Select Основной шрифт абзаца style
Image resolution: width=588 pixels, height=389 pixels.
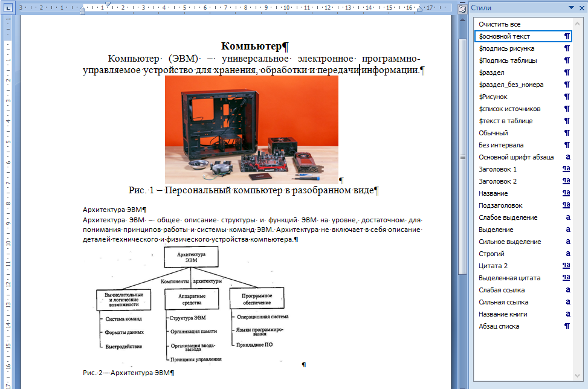point(523,157)
